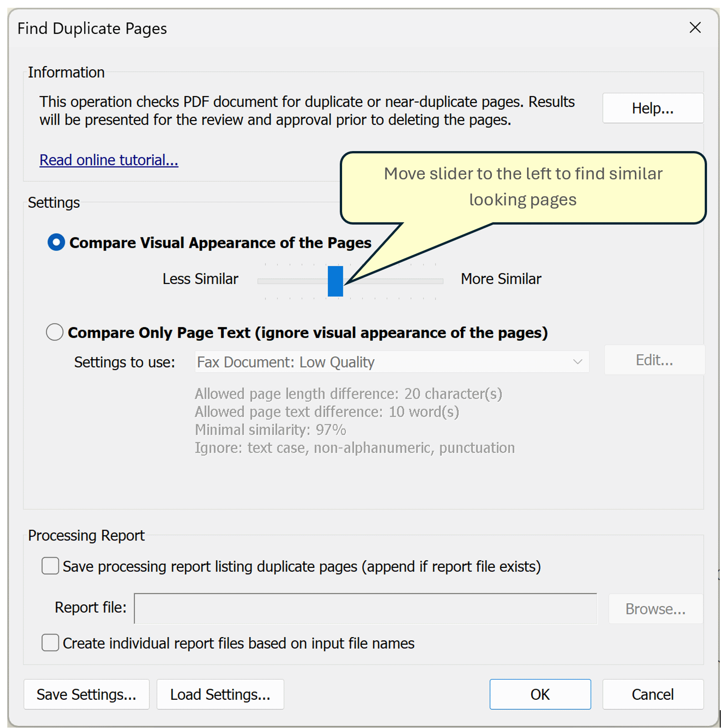Close the Find Duplicate Pages dialog
The height and width of the screenshot is (728, 723).
695,28
